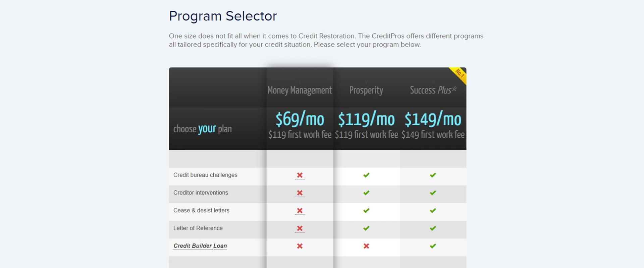The width and height of the screenshot is (644, 268).
Task: Click Success Plus checkmark for Cease & desist letters
Action: click(433, 211)
